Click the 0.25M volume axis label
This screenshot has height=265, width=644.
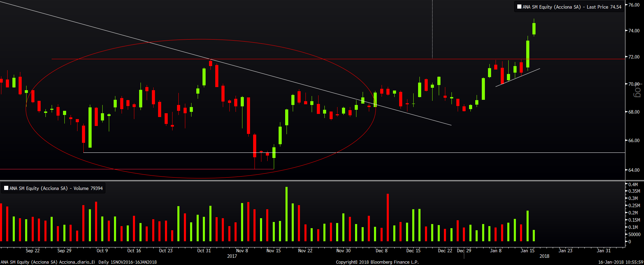[x=634, y=205]
